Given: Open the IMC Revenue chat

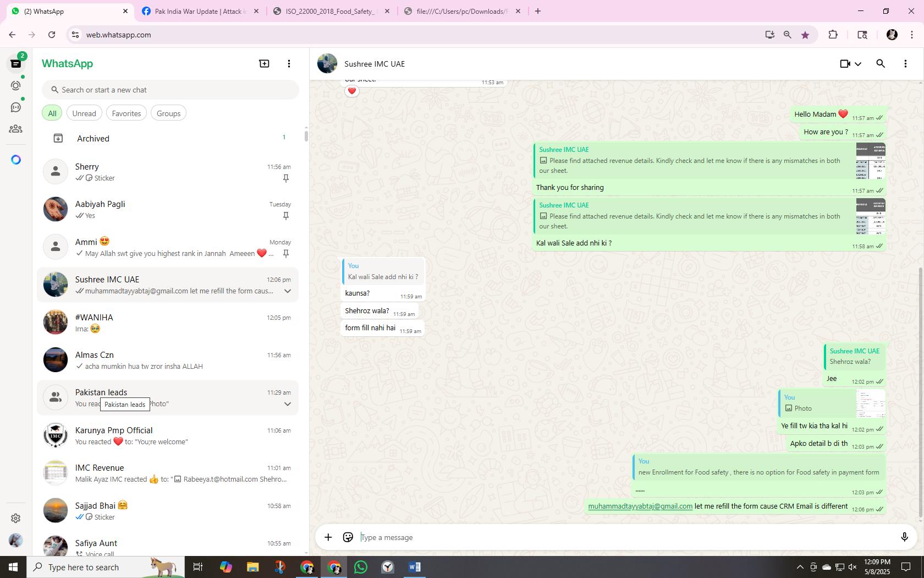Looking at the screenshot, I should 168,473.
